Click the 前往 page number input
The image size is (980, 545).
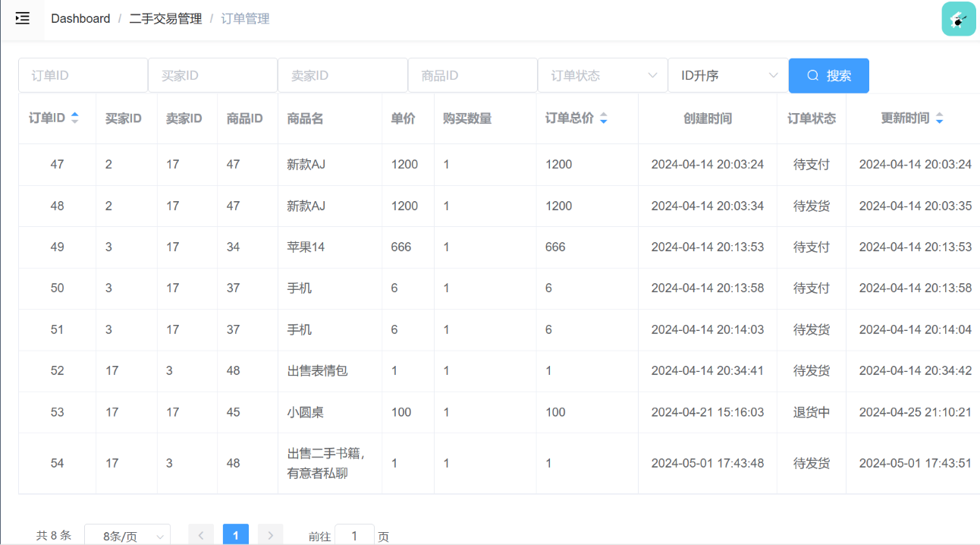coord(354,535)
